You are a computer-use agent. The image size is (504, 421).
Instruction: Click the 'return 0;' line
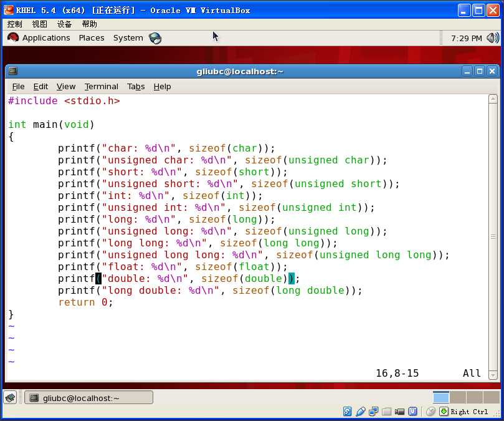[85, 302]
